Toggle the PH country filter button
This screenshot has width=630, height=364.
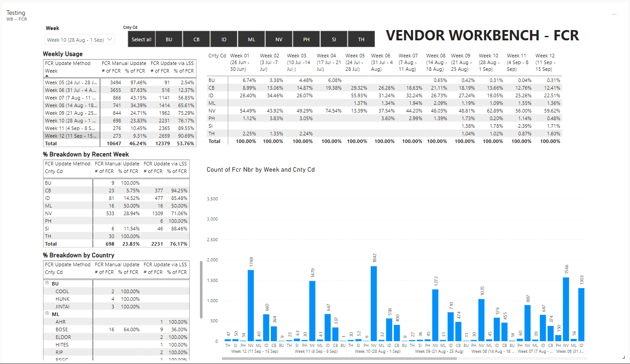tap(306, 39)
